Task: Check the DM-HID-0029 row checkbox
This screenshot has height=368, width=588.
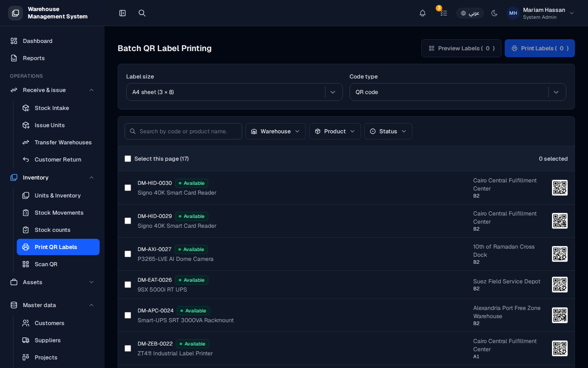Action: point(128,221)
